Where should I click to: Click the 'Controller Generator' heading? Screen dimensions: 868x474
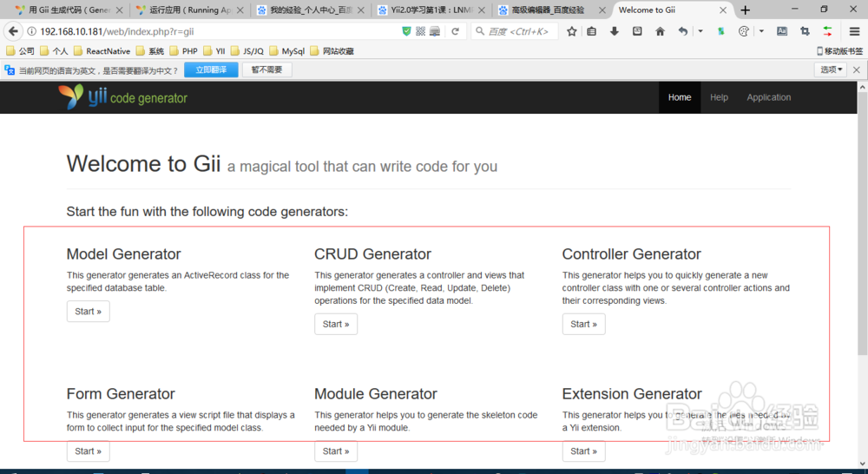[632, 254]
